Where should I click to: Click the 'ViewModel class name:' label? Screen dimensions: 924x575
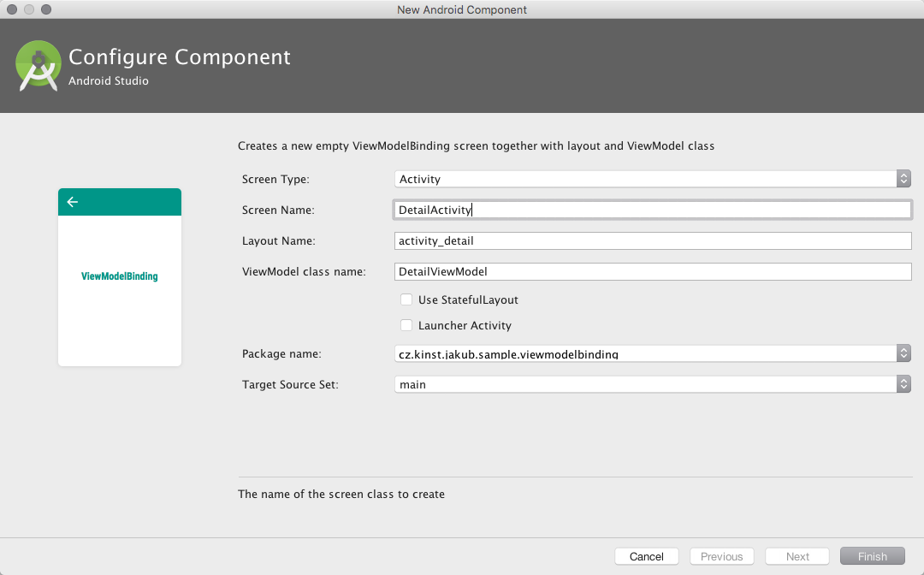(x=304, y=271)
